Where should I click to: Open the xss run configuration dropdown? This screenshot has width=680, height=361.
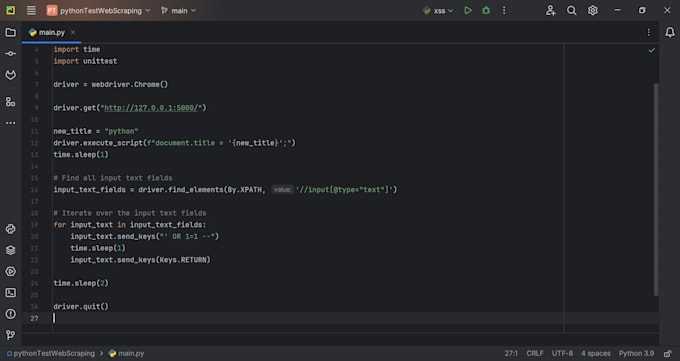pyautogui.click(x=438, y=10)
